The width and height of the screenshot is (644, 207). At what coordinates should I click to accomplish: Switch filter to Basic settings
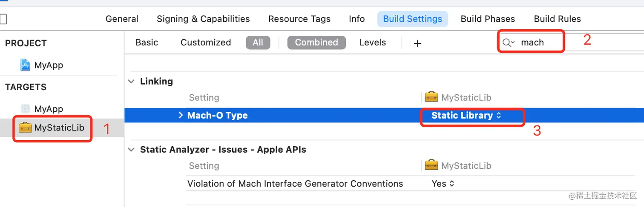147,43
